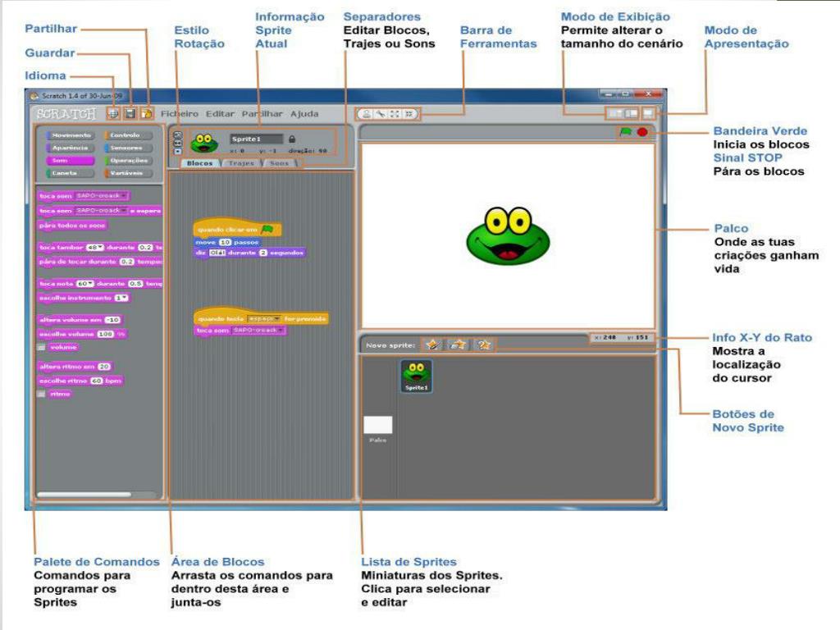The width and height of the screenshot is (840, 630).
Task: Select the Controlo block category
Action: pos(128,135)
